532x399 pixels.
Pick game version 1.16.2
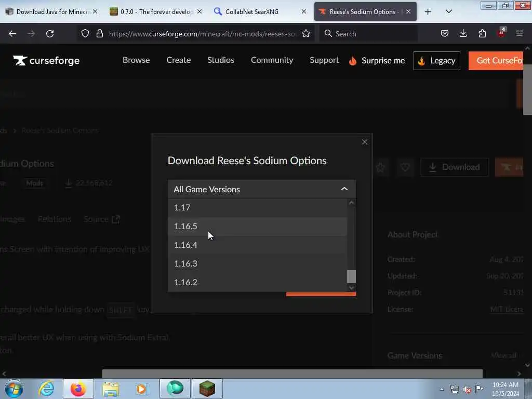(x=258, y=282)
